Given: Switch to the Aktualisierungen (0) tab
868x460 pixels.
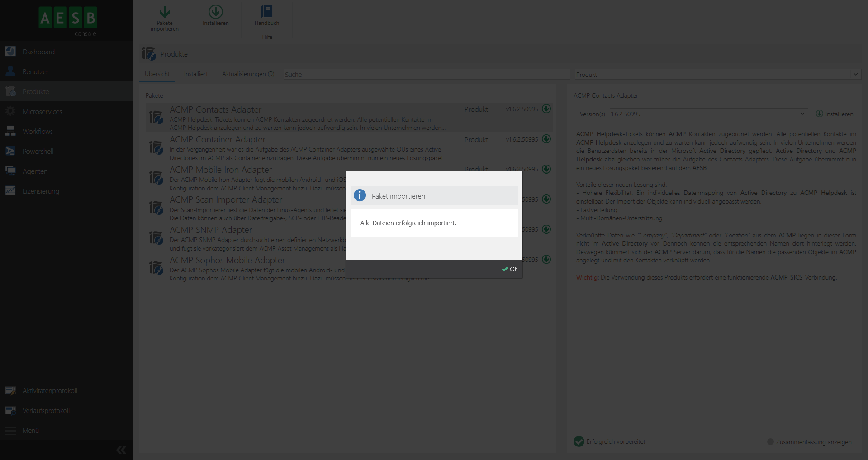Looking at the screenshot, I should click(248, 74).
